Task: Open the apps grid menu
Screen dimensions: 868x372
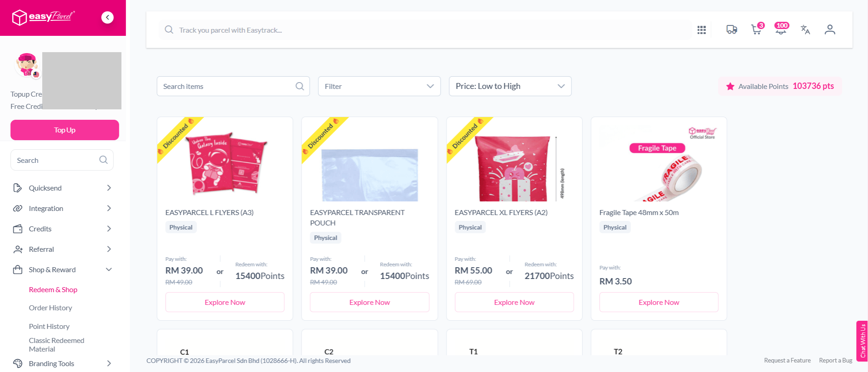Action: (702, 30)
